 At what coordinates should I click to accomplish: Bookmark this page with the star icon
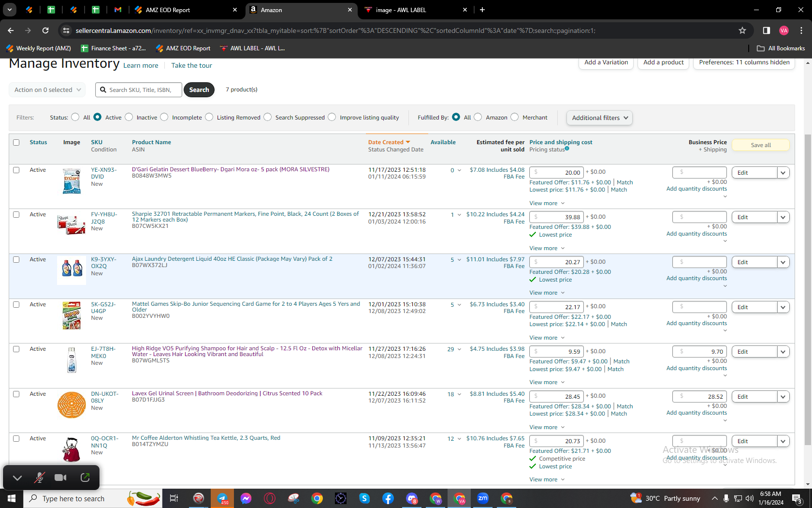tap(742, 30)
